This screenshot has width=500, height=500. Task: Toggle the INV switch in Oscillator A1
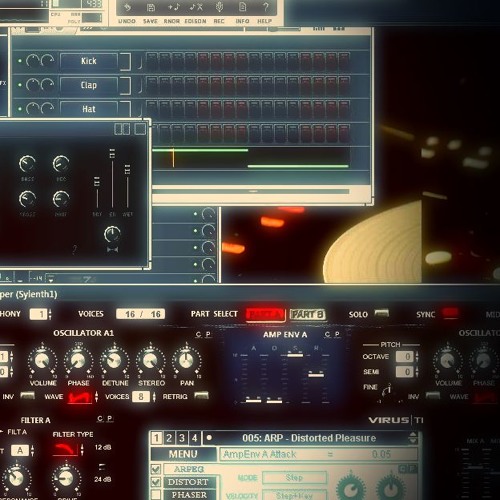(x=27, y=396)
